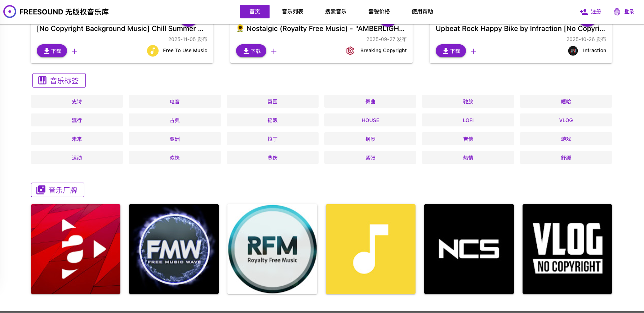644x313 pixels.
Task: Click the 音乐厂牌 section heading
Action: (58, 190)
